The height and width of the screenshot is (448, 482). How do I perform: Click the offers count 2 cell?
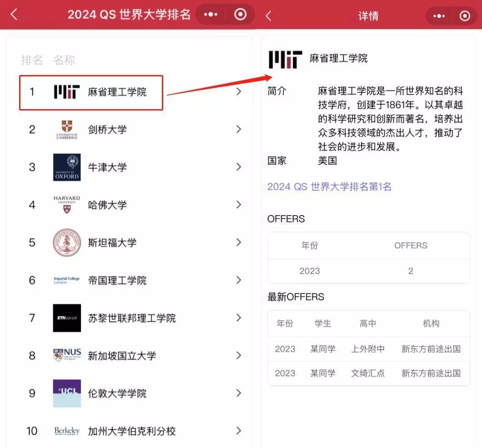tap(411, 271)
